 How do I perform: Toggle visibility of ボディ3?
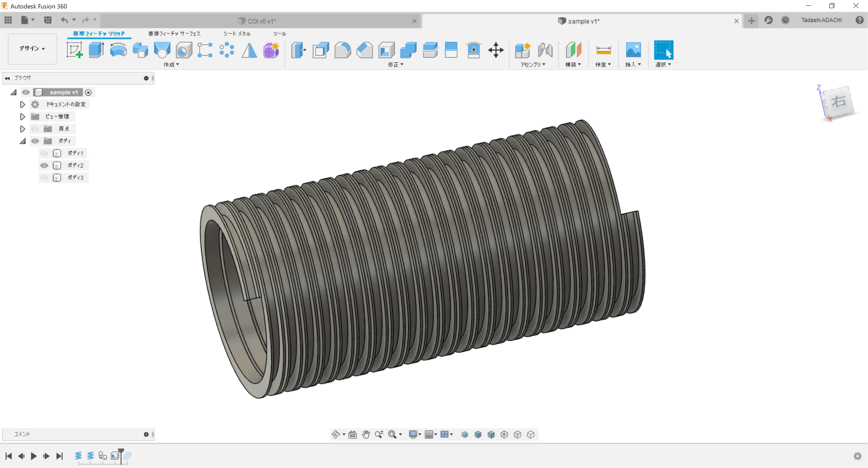point(44,178)
